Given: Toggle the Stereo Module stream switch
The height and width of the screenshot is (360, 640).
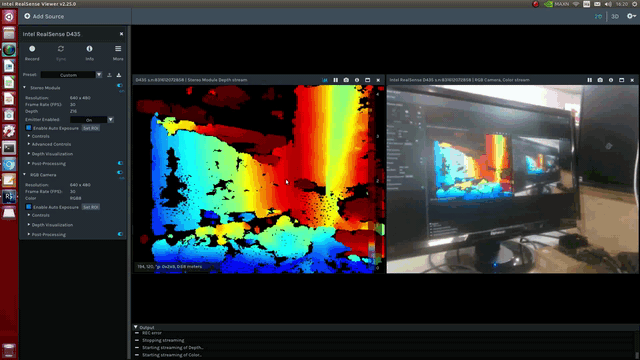Looking at the screenshot, I should click(120, 86).
